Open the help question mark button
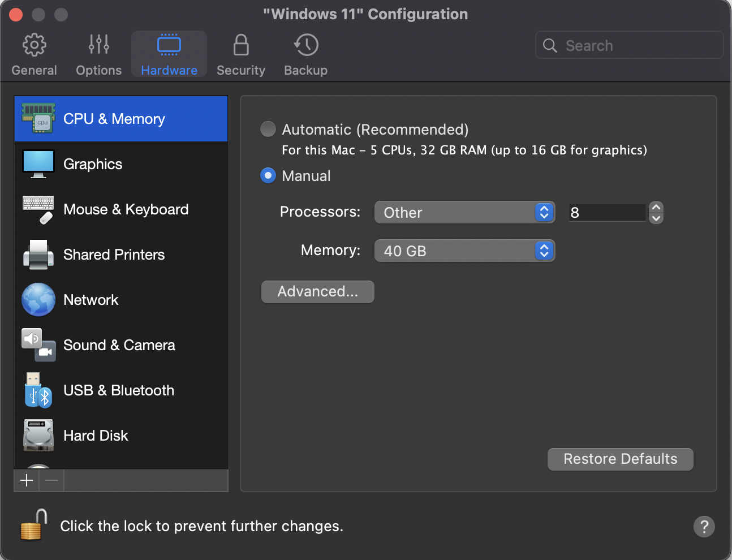Image resolution: width=732 pixels, height=560 pixels. pos(704,527)
